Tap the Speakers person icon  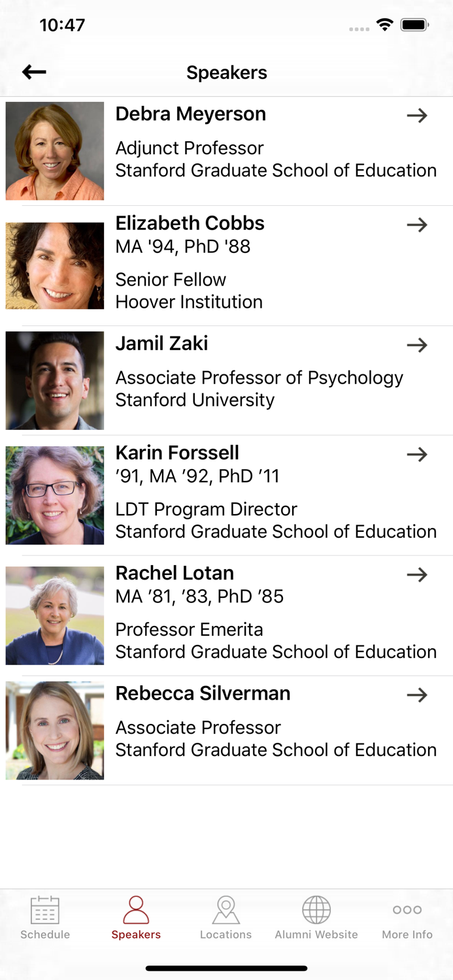tap(136, 910)
